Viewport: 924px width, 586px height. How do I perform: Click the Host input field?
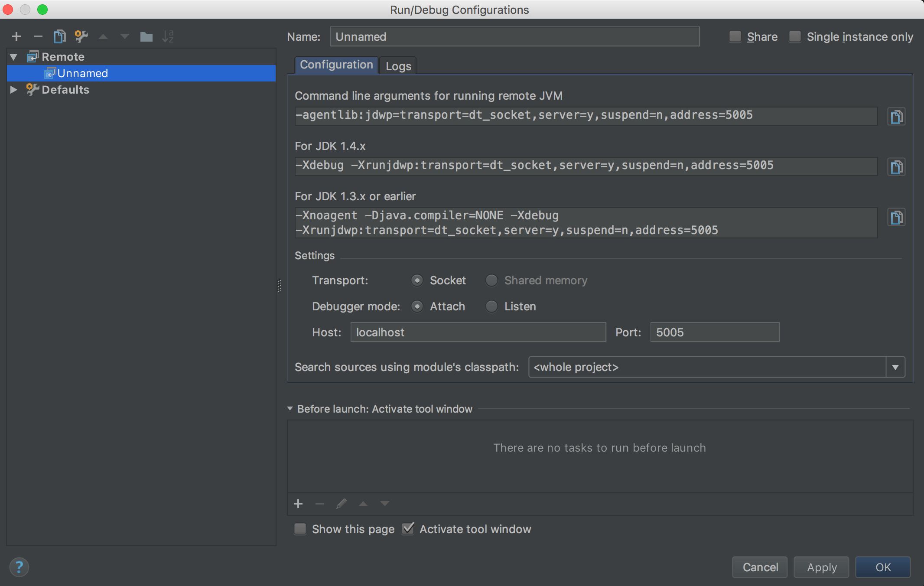478,332
